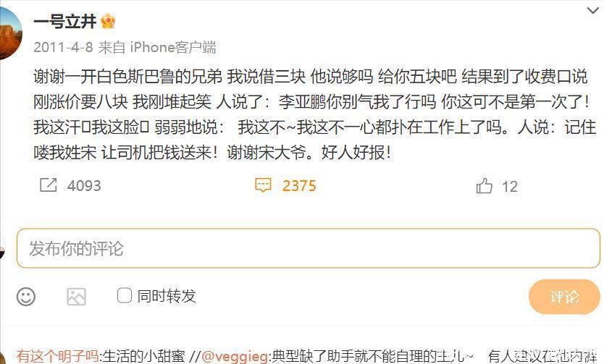Screen dimensions: 604x364
Task: Tick the 同时转发 checkbox
Action: pyautogui.click(x=125, y=295)
